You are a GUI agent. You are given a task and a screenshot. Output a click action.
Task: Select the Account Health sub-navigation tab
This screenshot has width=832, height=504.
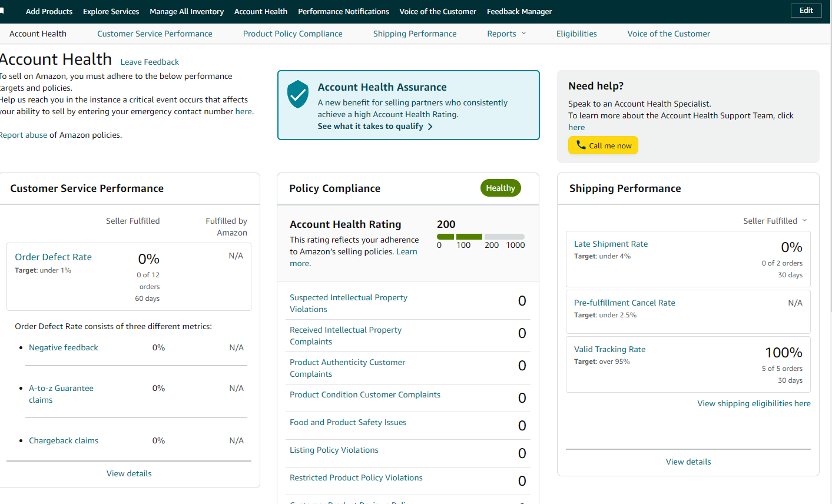pyautogui.click(x=38, y=34)
